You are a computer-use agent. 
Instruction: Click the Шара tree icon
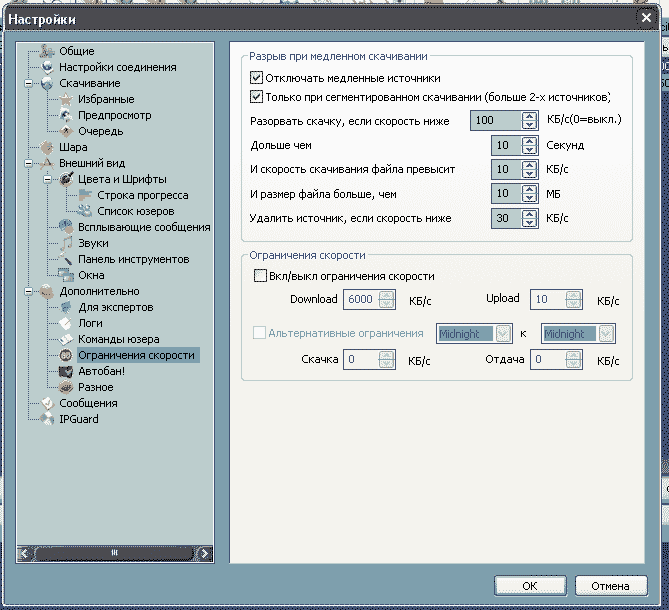(47, 147)
